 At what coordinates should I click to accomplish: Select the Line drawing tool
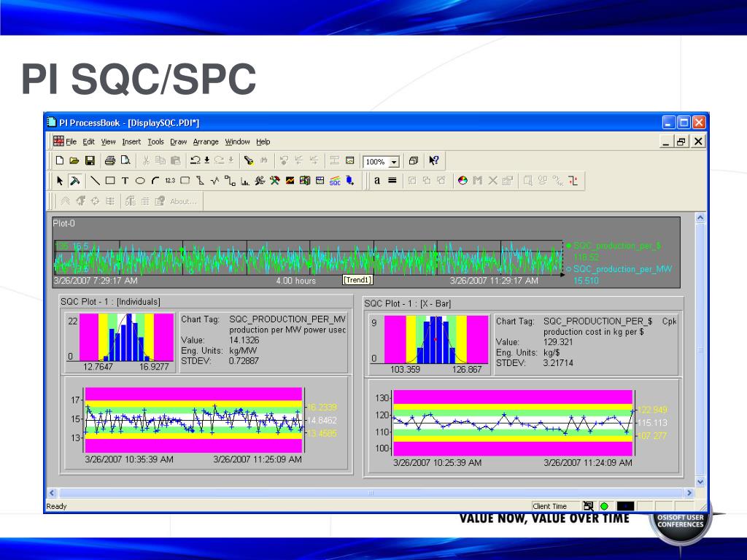tap(95, 181)
